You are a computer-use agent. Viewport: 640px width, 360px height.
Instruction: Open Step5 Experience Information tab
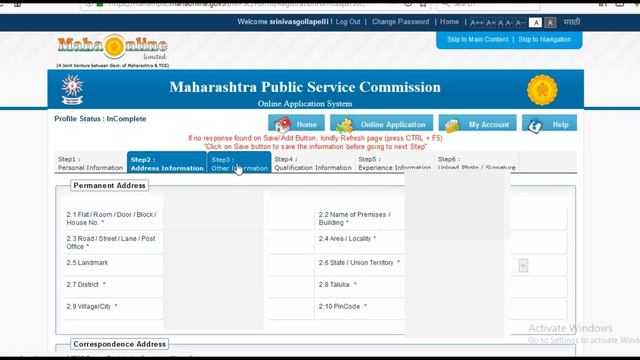point(394,163)
